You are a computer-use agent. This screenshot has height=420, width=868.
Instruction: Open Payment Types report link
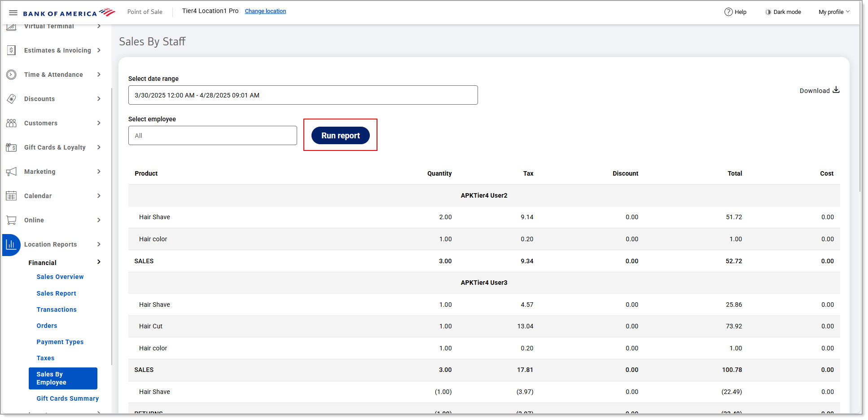(x=60, y=342)
